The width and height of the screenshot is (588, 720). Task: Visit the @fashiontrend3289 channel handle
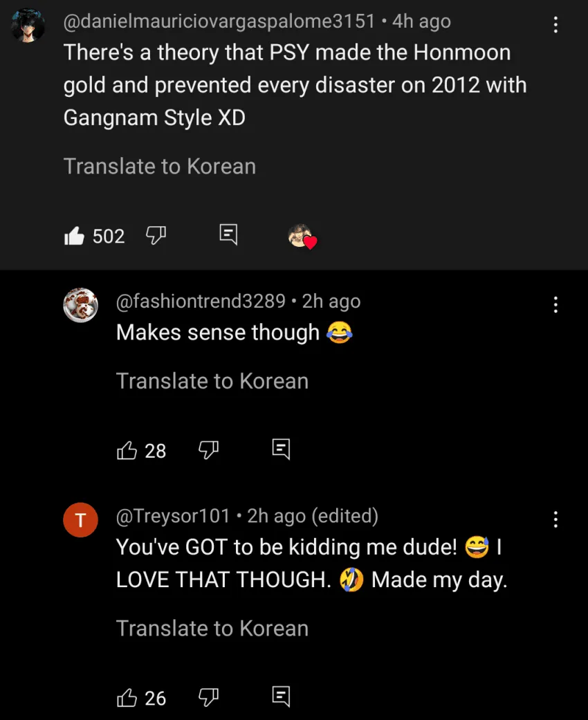[201, 302]
